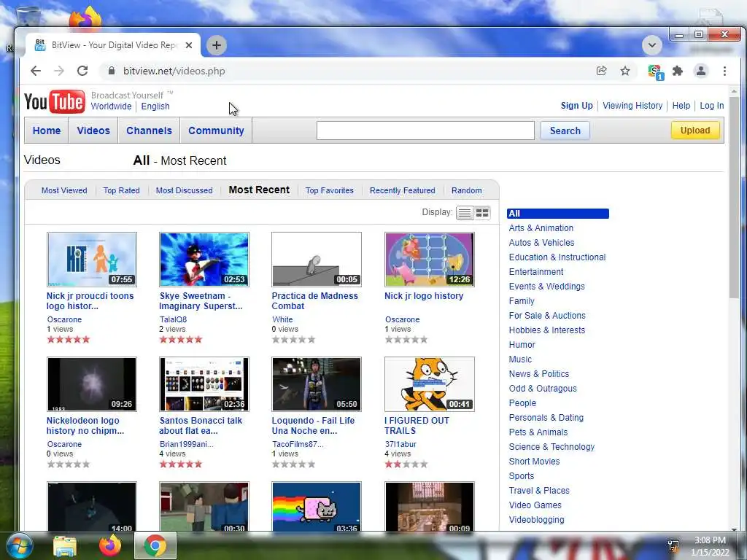Click the yellow Upload button
The image size is (747, 560).
click(695, 130)
